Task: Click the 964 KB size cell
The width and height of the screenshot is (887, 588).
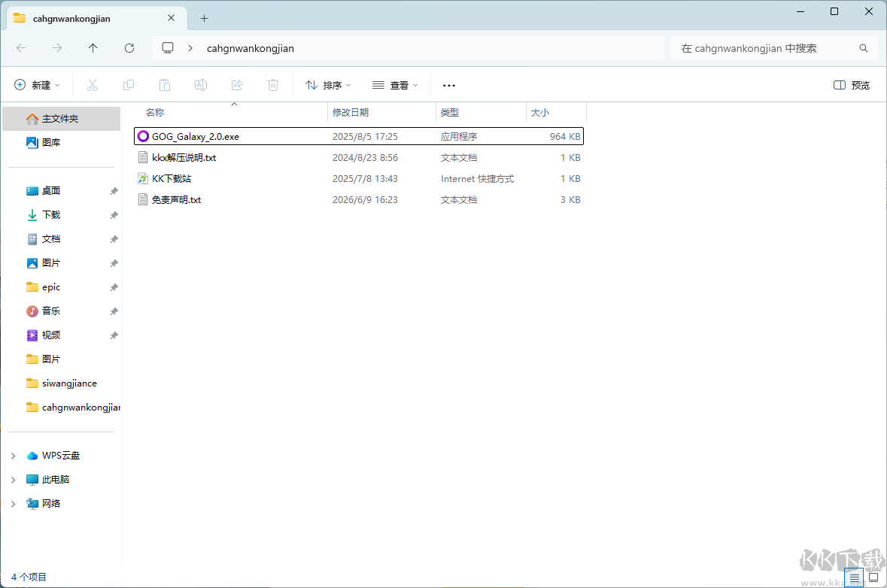Action: click(x=564, y=136)
